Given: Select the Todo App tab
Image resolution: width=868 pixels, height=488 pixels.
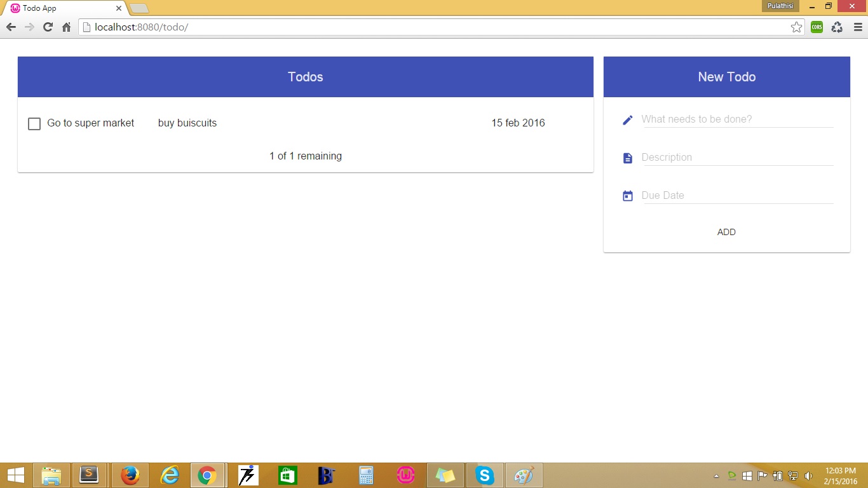Looking at the screenshot, I should [x=64, y=8].
